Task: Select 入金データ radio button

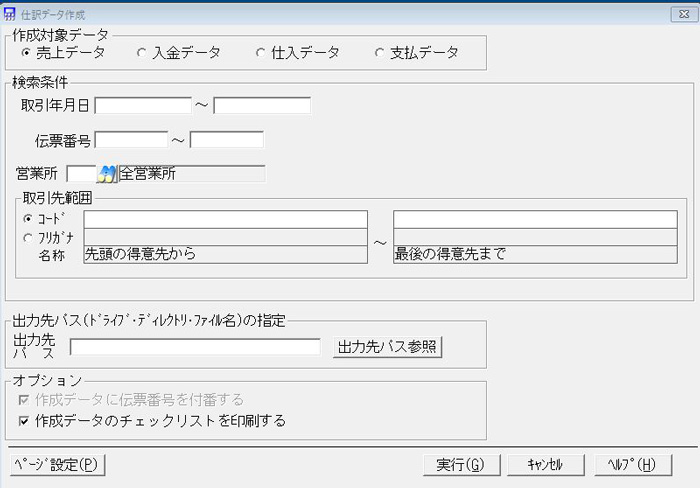Action: point(142,53)
